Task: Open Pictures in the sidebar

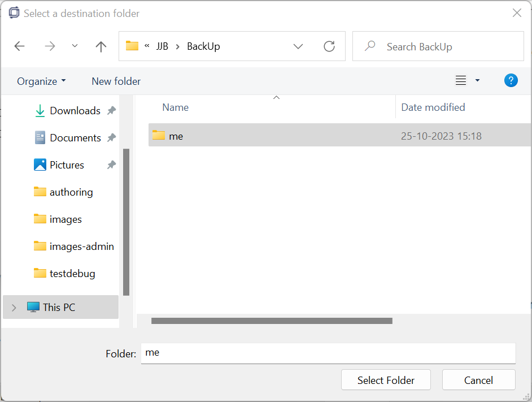Action: point(67,165)
